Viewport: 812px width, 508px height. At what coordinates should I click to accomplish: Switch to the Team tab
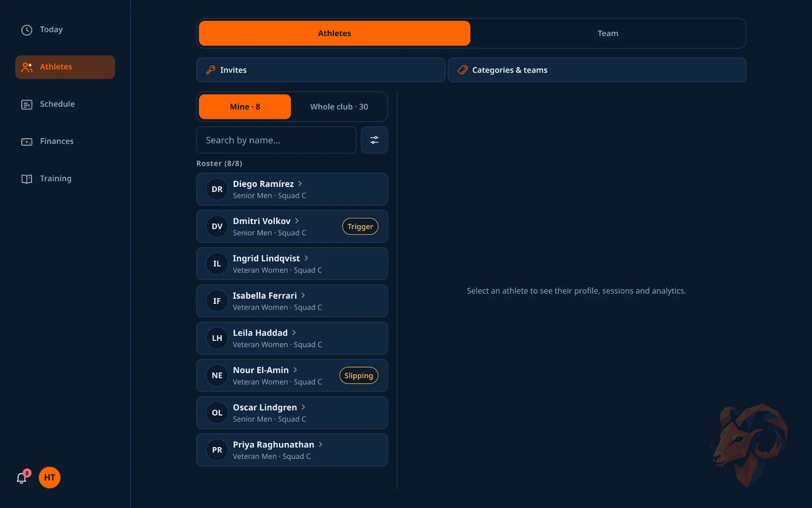pos(608,34)
